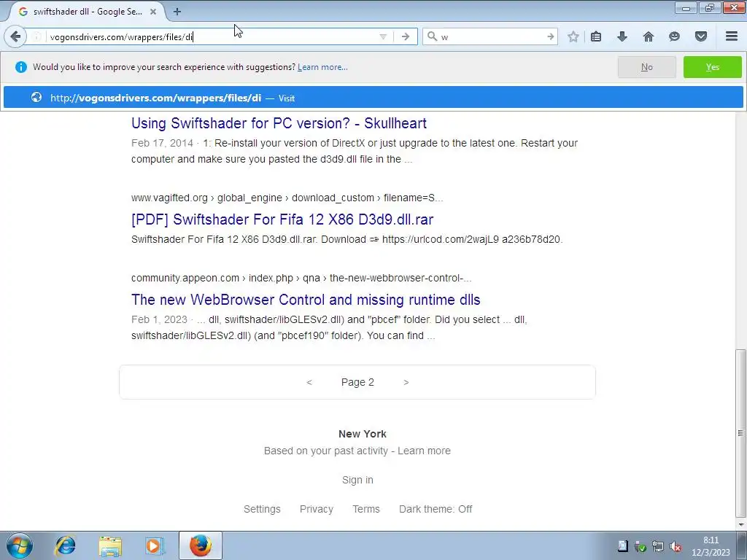Screen dimensions: 747x560
Task: Click the page vertical scrollbar thumb
Action: pyautogui.click(x=740, y=432)
